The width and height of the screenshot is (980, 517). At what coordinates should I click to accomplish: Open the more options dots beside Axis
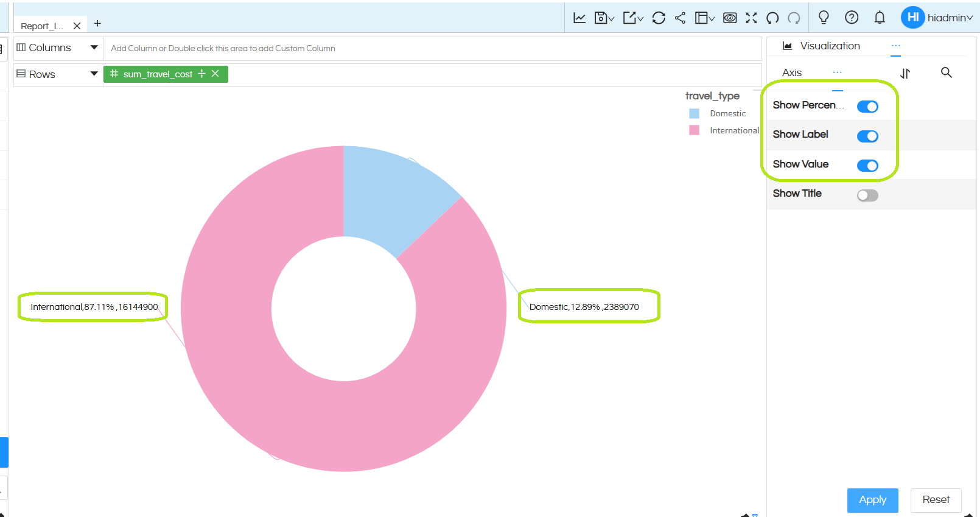pos(838,72)
